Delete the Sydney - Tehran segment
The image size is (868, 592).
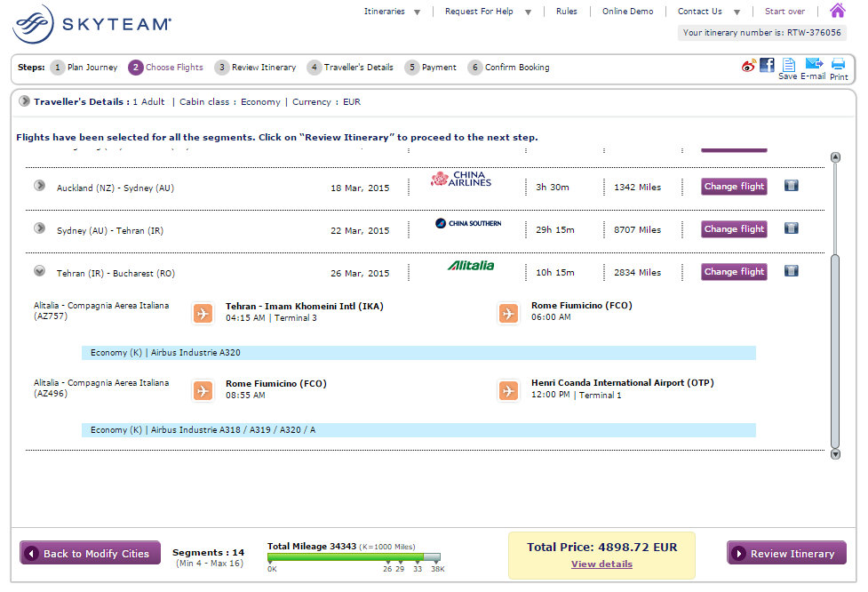coord(792,228)
